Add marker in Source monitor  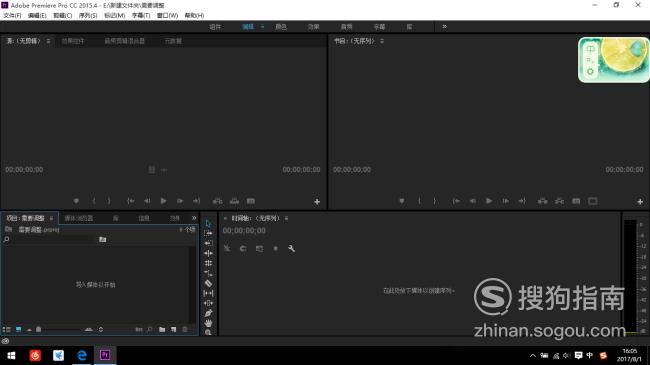click(x=76, y=201)
